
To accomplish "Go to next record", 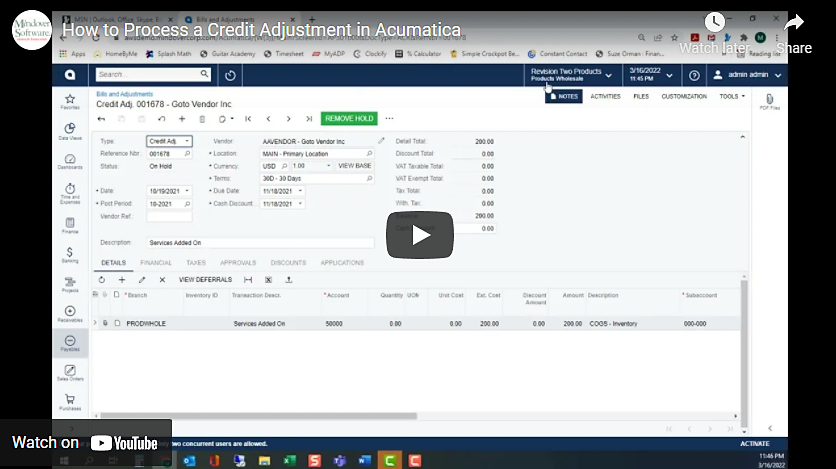I will [x=288, y=119].
